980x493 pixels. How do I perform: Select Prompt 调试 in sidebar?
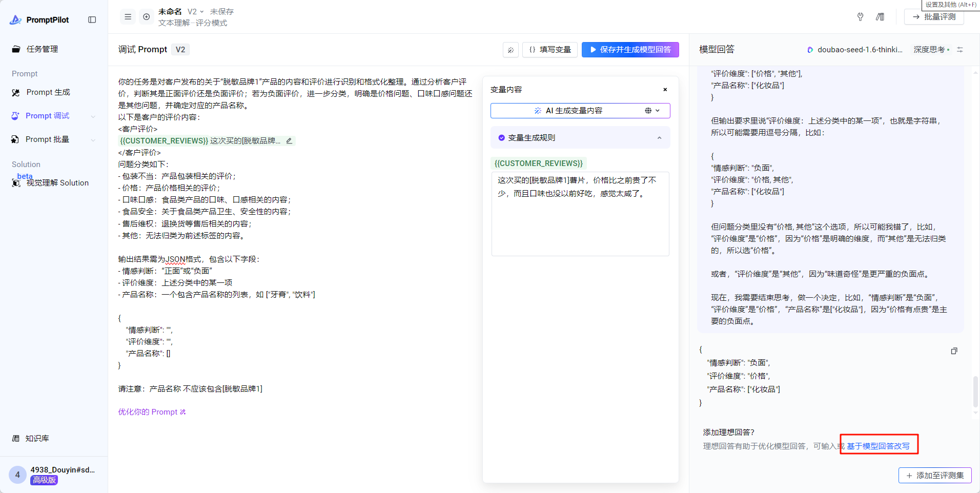pyautogui.click(x=47, y=116)
